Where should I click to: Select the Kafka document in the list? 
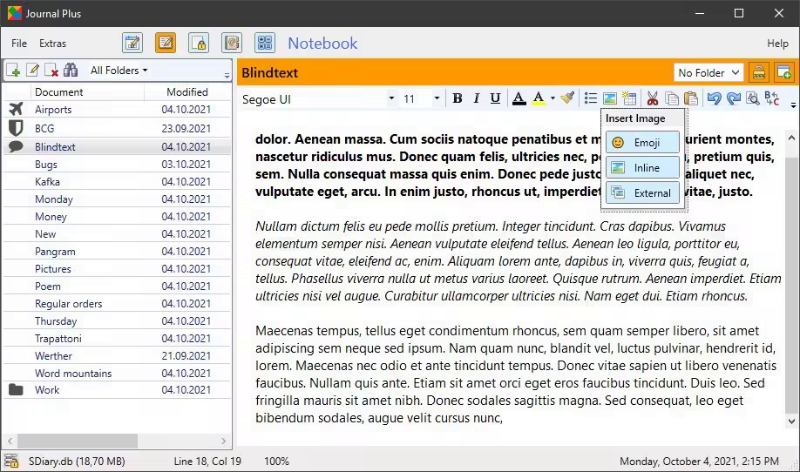coord(47,181)
